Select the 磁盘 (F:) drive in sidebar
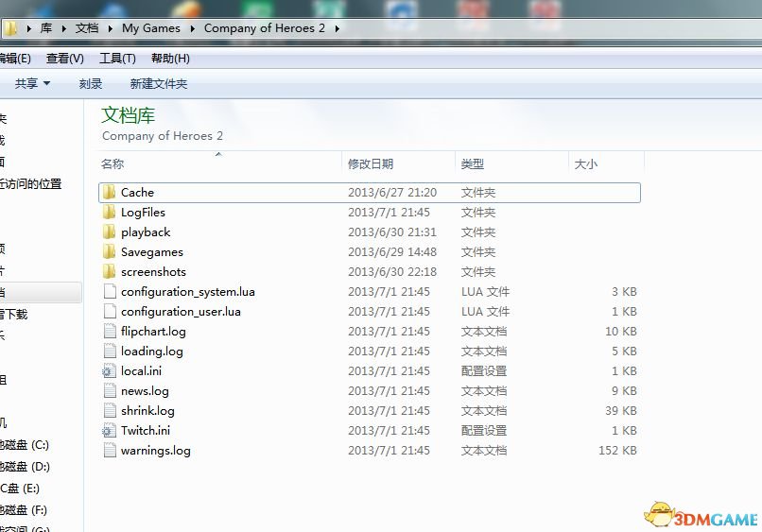 tap(24, 510)
